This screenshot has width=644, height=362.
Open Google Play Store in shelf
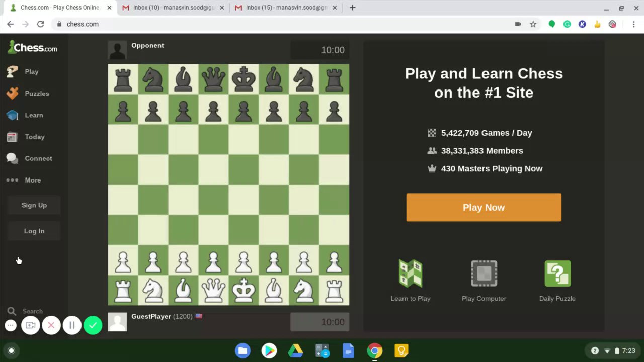point(269,350)
